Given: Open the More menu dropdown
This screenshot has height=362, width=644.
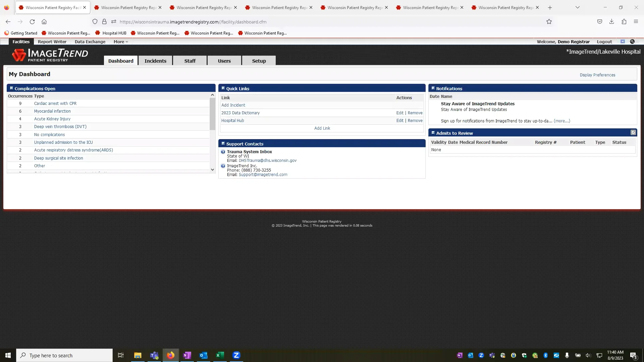Looking at the screenshot, I should (120, 42).
